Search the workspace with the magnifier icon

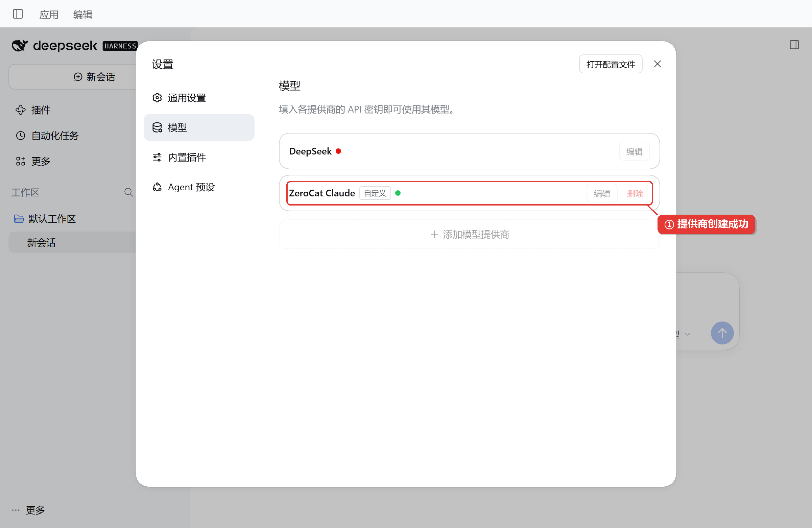pos(128,192)
